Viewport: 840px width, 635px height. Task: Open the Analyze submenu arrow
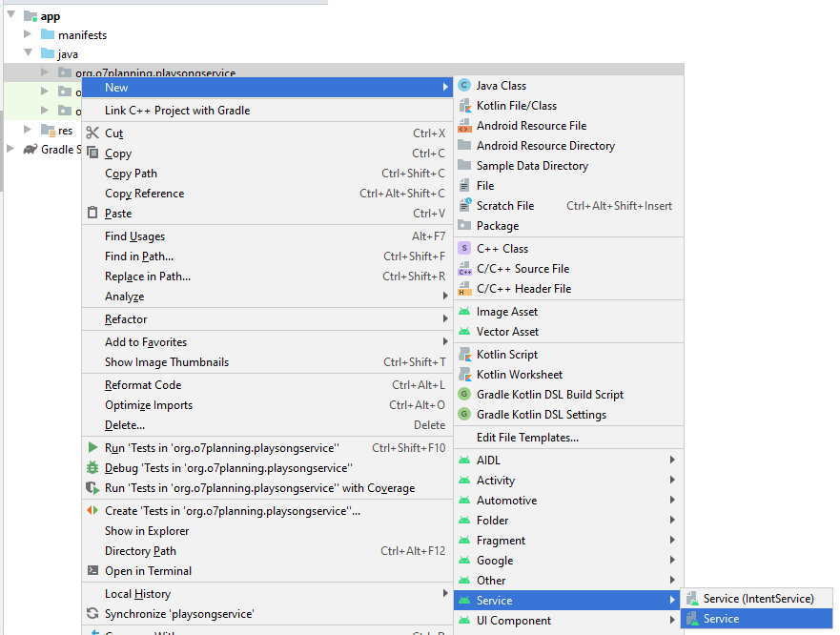(x=445, y=296)
